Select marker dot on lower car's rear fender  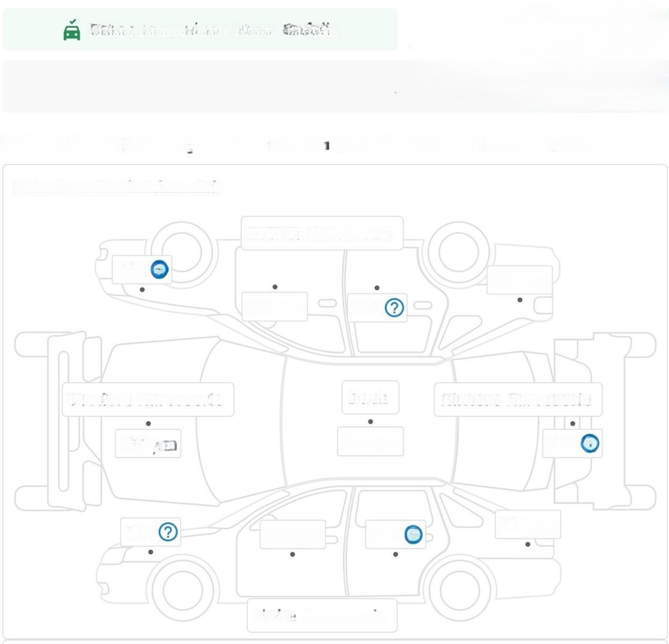(x=528, y=544)
